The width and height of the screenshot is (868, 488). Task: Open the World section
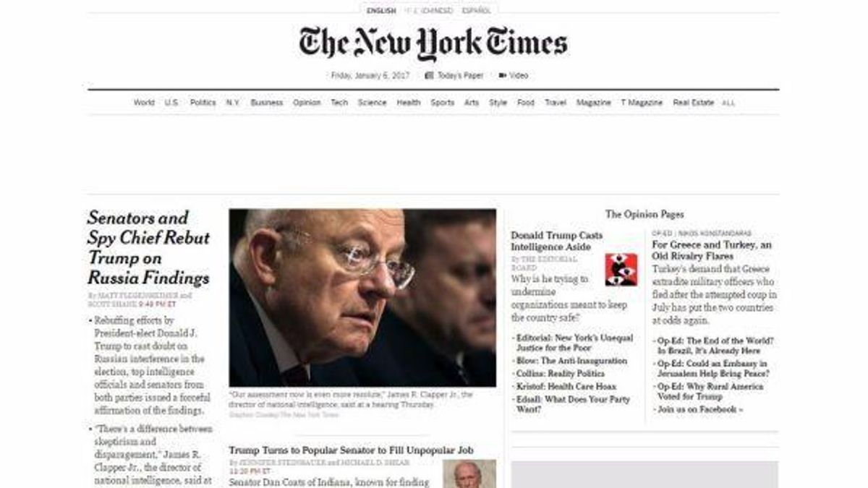coord(144,103)
